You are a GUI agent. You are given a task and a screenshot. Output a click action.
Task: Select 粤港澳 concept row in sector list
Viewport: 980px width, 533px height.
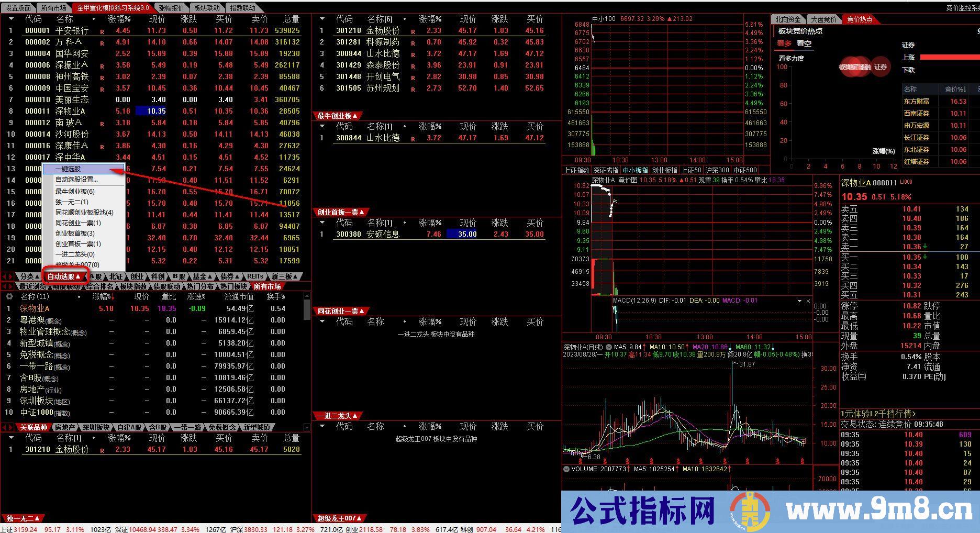152,320
